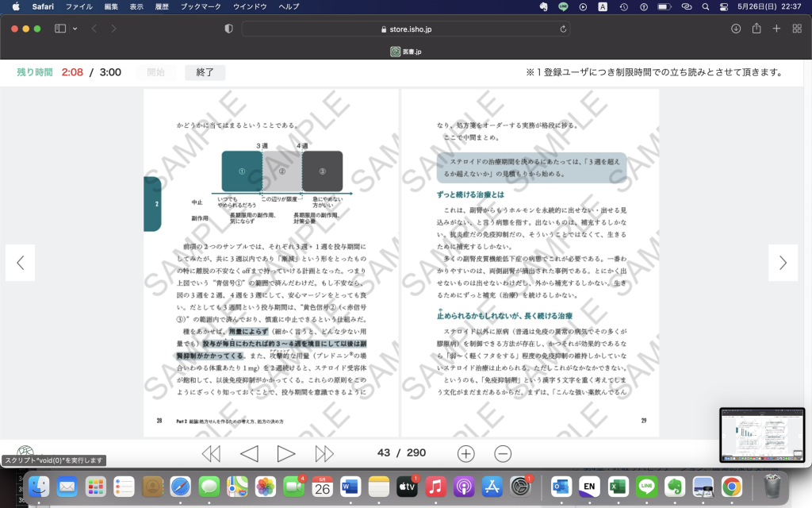Show the tab overview grid
This screenshot has height=508, width=812.
pos(797,29)
